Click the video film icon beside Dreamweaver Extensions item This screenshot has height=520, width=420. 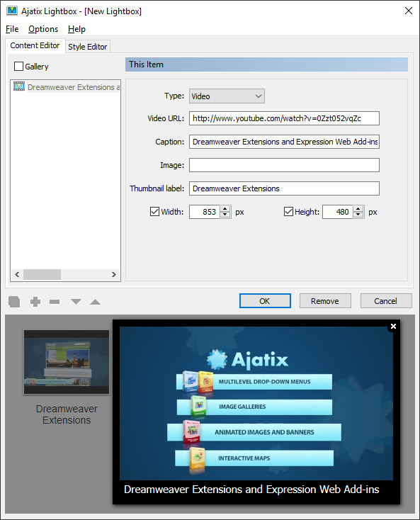click(x=19, y=86)
